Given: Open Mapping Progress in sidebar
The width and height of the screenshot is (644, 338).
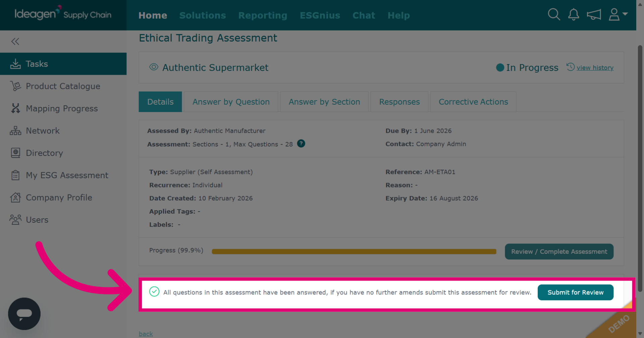Looking at the screenshot, I should pyautogui.click(x=63, y=108).
